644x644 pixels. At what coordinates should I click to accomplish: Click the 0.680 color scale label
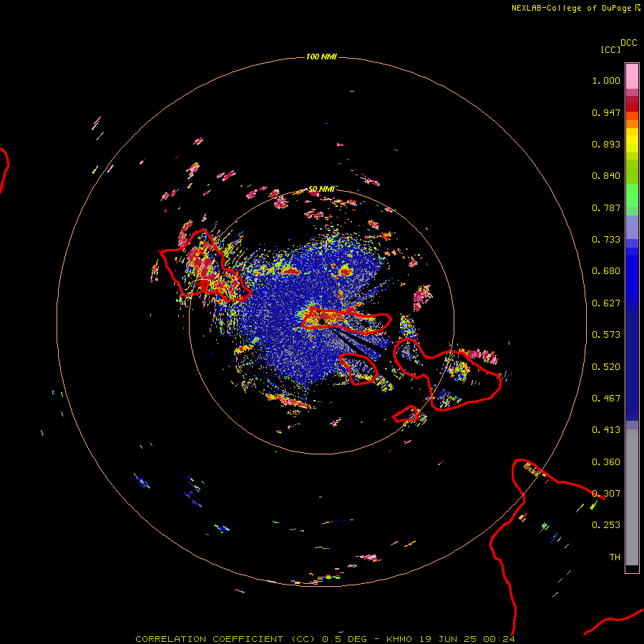606,271
